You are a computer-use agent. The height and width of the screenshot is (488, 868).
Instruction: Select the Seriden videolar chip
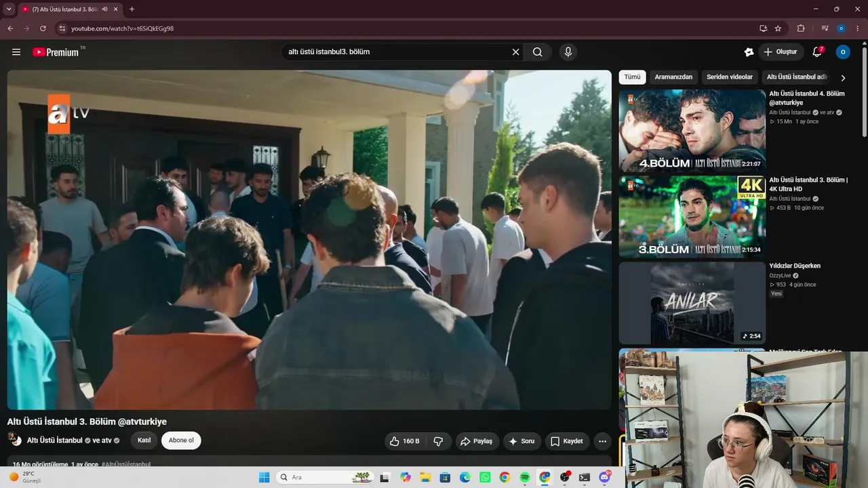[x=730, y=77]
